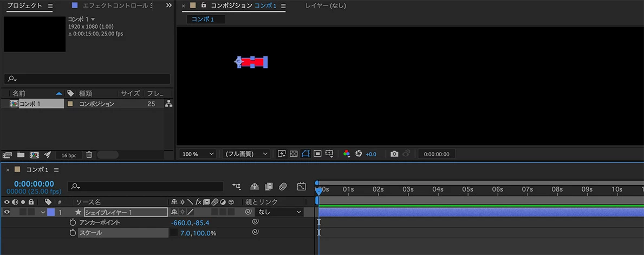This screenshot has width=644, height=255.
Task: Sort by the 名前 column header
Action: 19,93
